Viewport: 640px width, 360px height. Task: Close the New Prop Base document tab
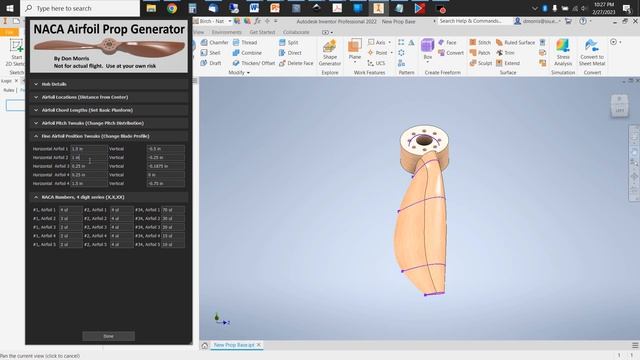tap(259, 345)
